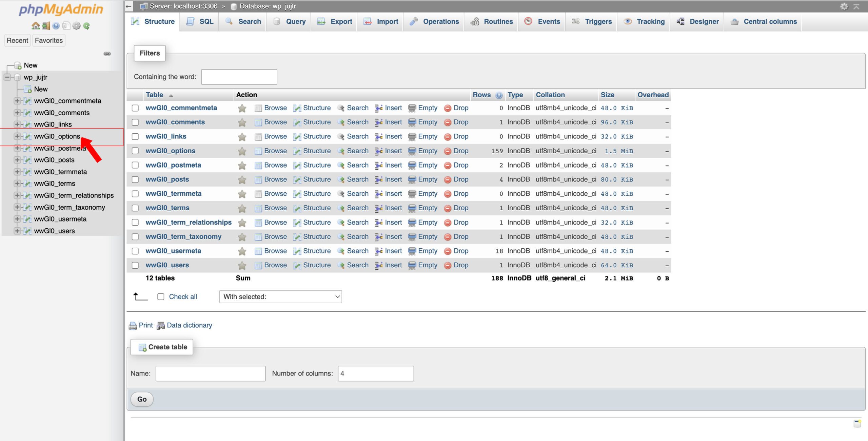This screenshot has height=441, width=868.
Task: Expand wwGI0_users in the tree
Action: tap(17, 231)
